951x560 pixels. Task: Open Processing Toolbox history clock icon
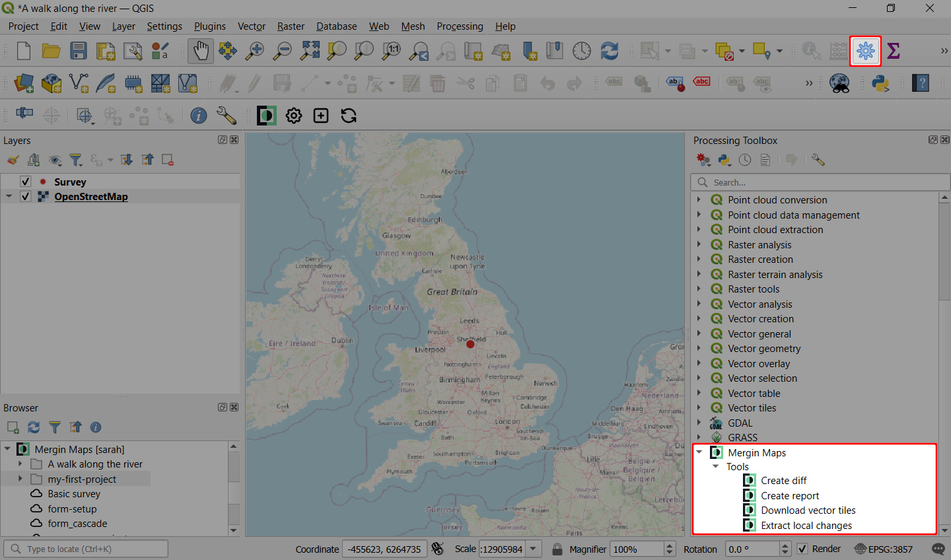point(745,160)
